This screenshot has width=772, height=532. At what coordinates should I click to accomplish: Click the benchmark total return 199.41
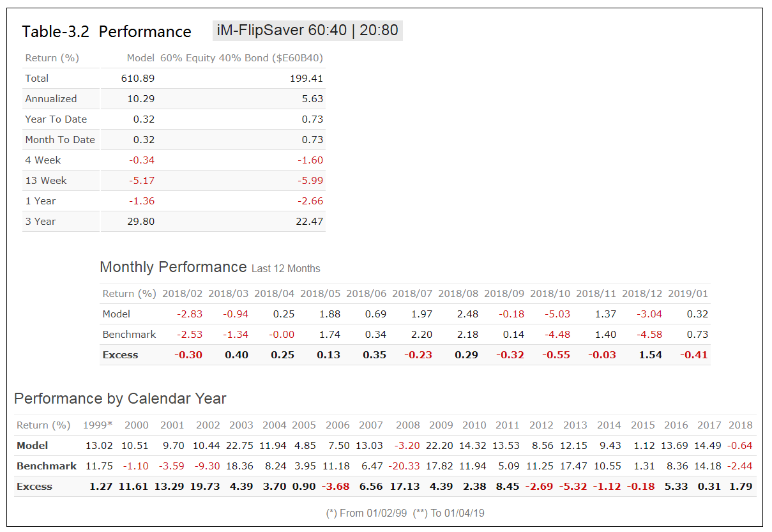(307, 79)
